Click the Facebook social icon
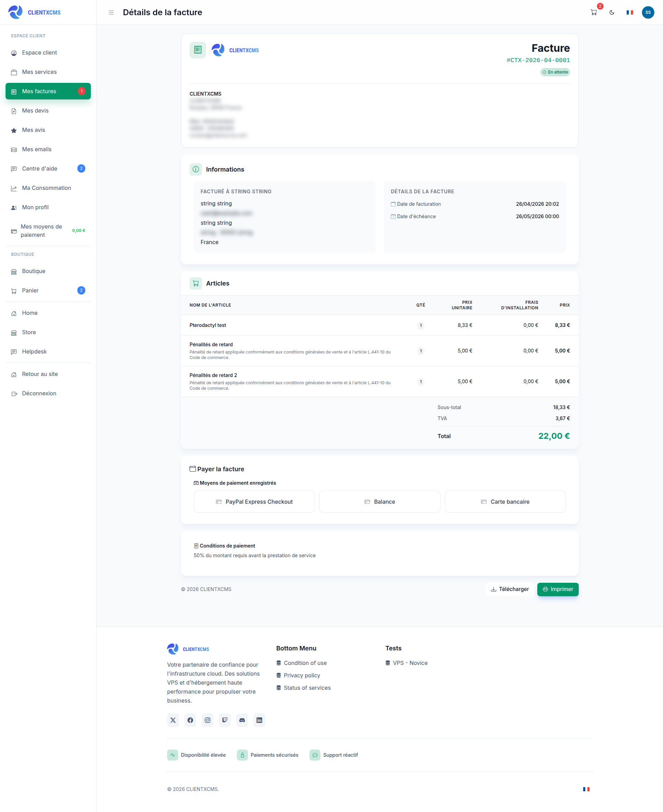Screen dimensions: 663x812 click(190, 720)
